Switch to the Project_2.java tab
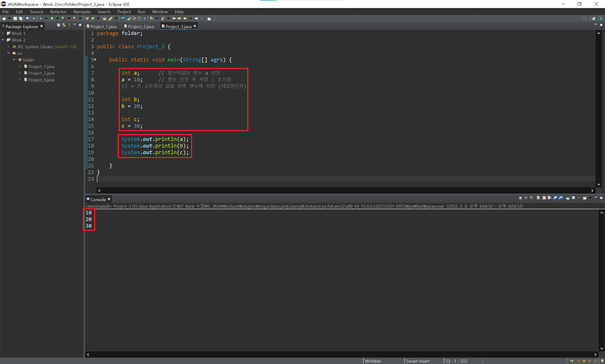Screen dimensions: 605x364 tap(141, 26)
